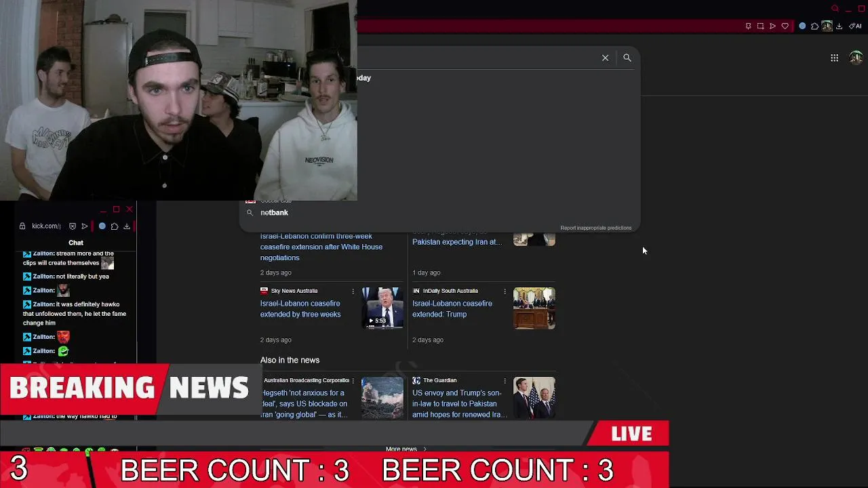The image size is (868, 488).
Task: Click the Google search magnifier icon
Action: pos(627,58)
